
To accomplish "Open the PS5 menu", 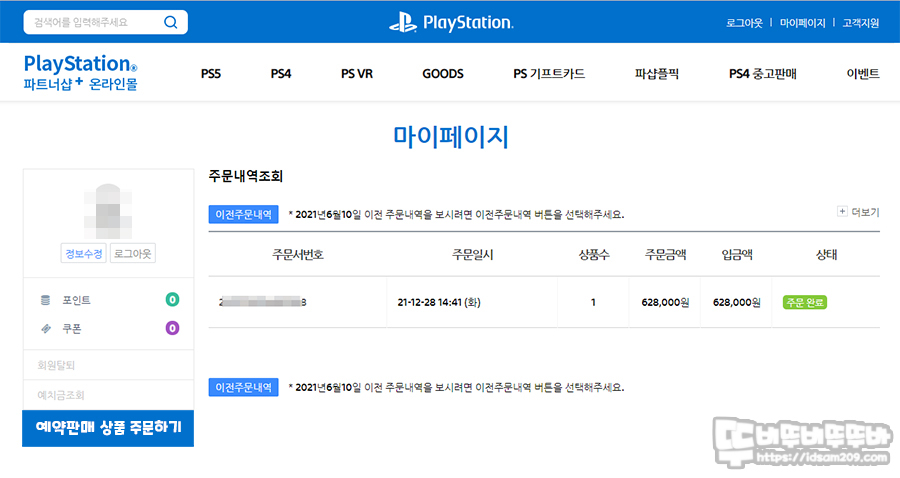I will (211, 73).
